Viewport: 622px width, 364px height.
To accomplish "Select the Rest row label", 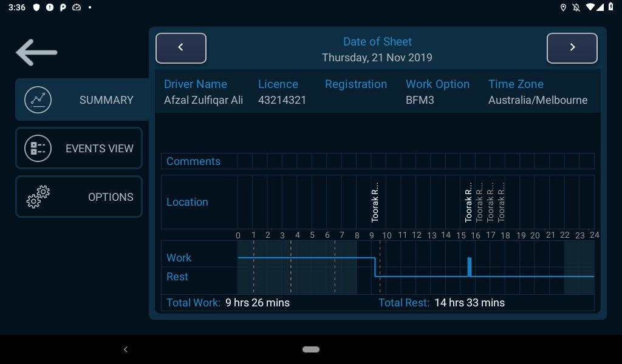I will tap(177, 277).
